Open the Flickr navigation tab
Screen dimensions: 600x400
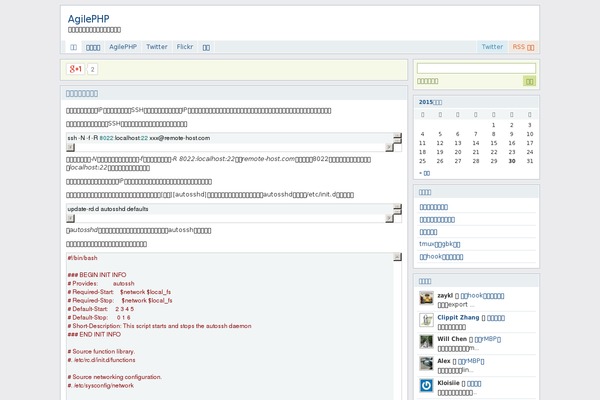(185, 47)
